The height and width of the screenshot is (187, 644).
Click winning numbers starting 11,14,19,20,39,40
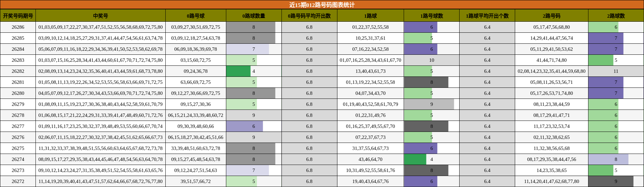100,181
